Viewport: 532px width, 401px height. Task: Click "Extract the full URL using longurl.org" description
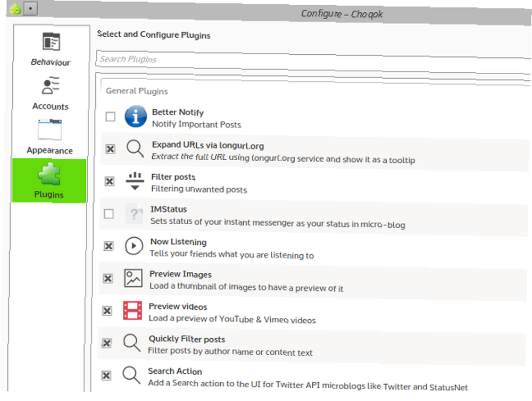pyautogui.click(x=283, y=158)
